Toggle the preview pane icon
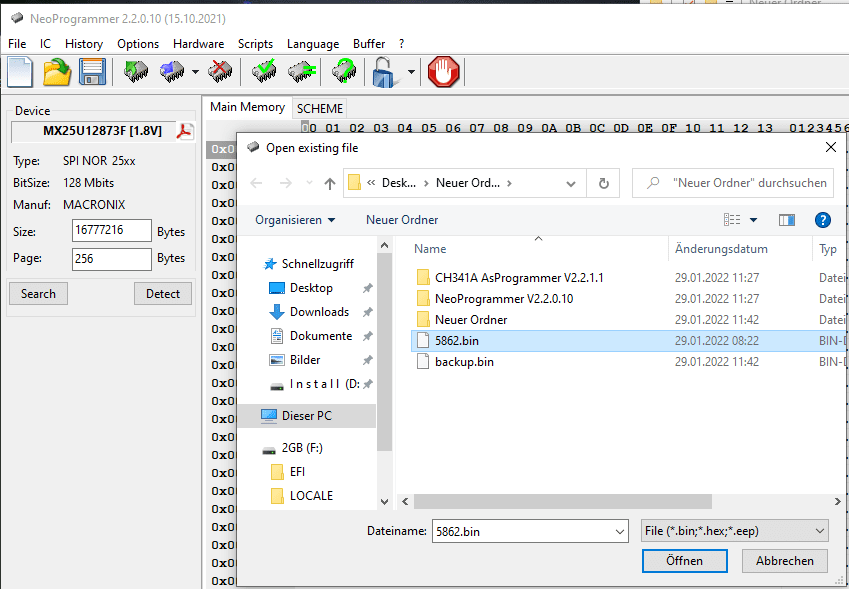Image resolution: width=849 pixels, height=589 pixels. [787, 219]
